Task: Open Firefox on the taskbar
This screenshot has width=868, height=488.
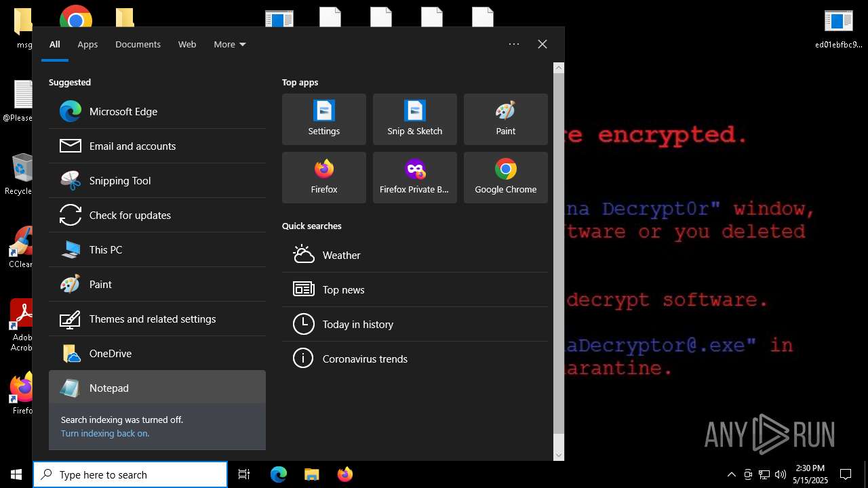Action: [344, 474]
